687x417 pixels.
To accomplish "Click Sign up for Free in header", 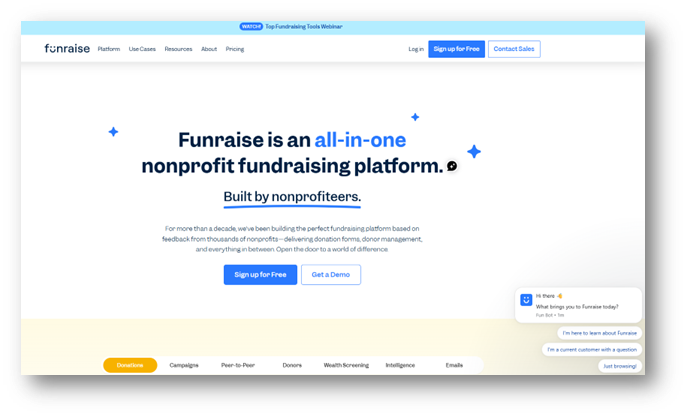I will tap(457, 49).
